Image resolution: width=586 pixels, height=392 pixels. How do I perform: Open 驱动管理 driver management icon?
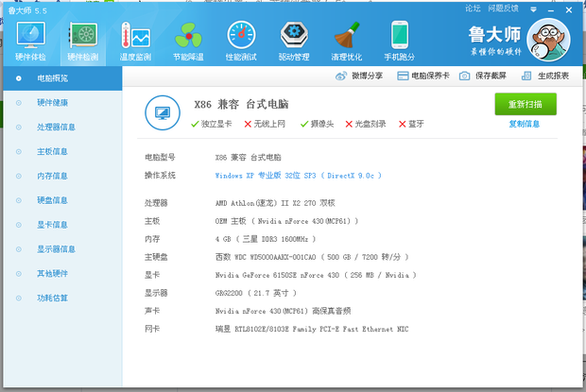(294, 41)
